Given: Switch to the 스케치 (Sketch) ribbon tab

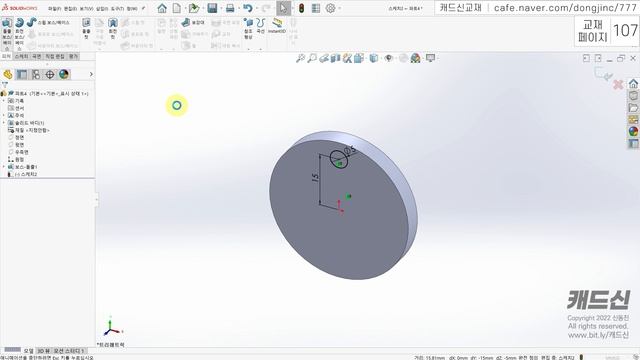Looking at the screenshot, I should pyautogui.click(x=22, y=56).
